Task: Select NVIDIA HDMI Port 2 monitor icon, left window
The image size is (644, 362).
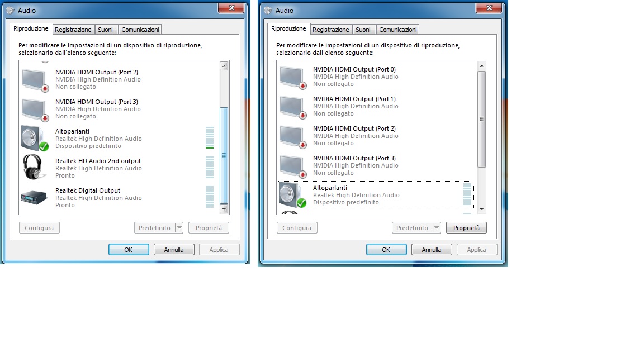Action: pyautogui.click(x=35, y=80)
